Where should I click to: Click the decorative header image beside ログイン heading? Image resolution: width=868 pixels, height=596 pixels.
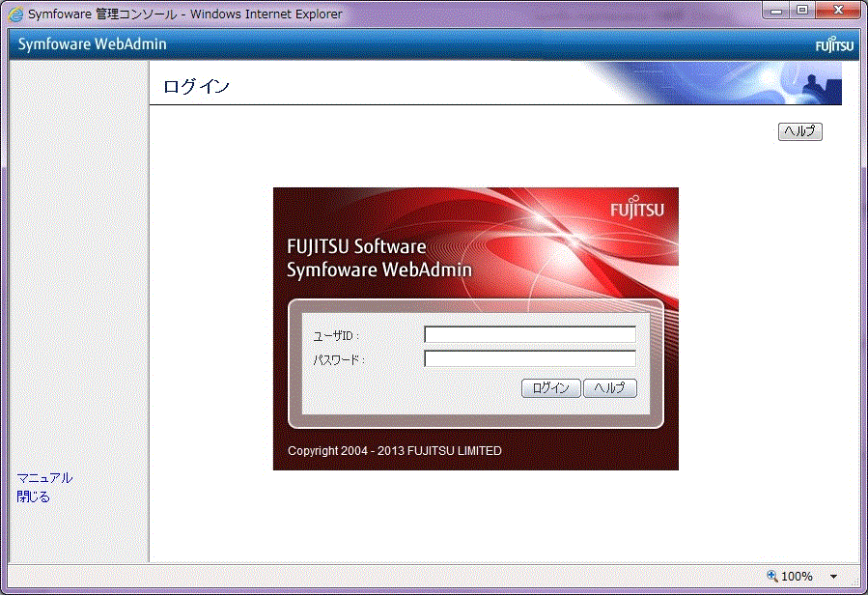(x=734, y=84)
